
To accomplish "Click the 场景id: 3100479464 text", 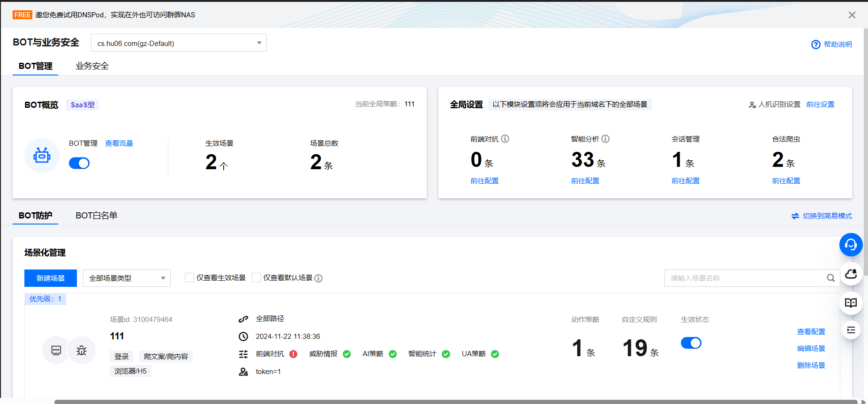I will pyautogui.click(x=141, y=320).
